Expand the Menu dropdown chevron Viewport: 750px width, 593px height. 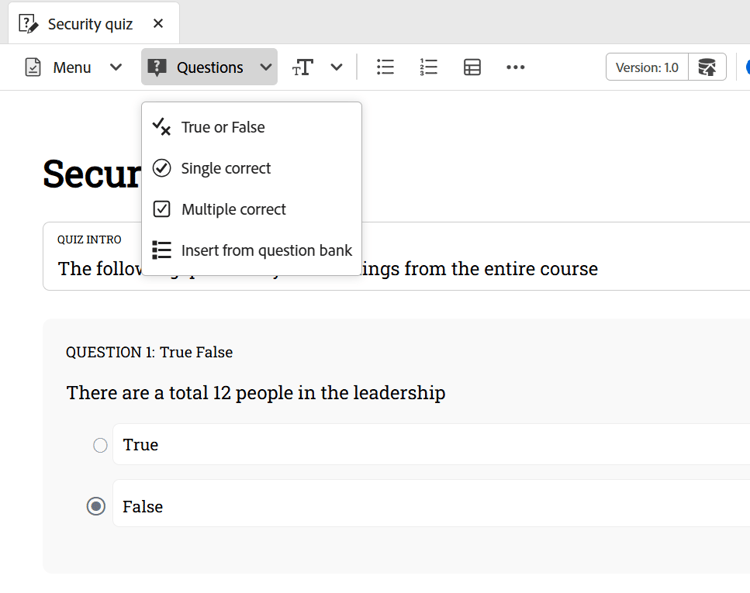116,67
